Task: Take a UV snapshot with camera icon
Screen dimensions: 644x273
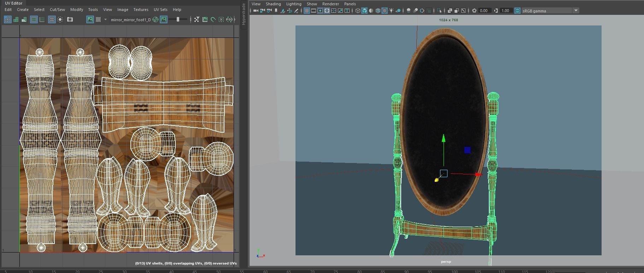Action: (70, 19)
